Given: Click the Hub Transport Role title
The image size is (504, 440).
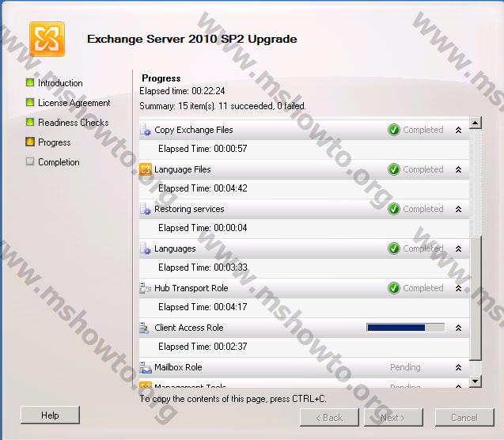Looking at the screenshot, I should click(x=191, y=288).
